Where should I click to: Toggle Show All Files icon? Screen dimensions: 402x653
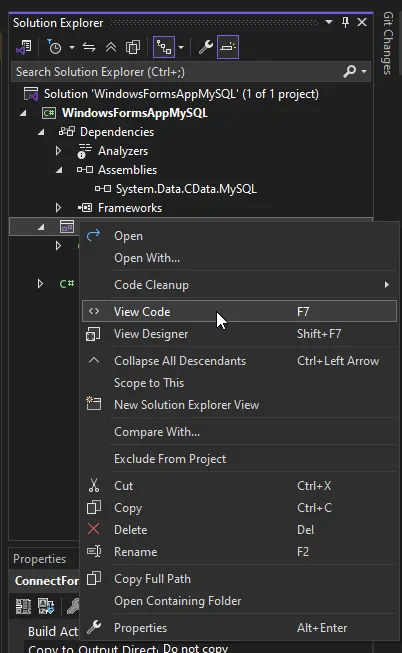[x=133, y=47]
